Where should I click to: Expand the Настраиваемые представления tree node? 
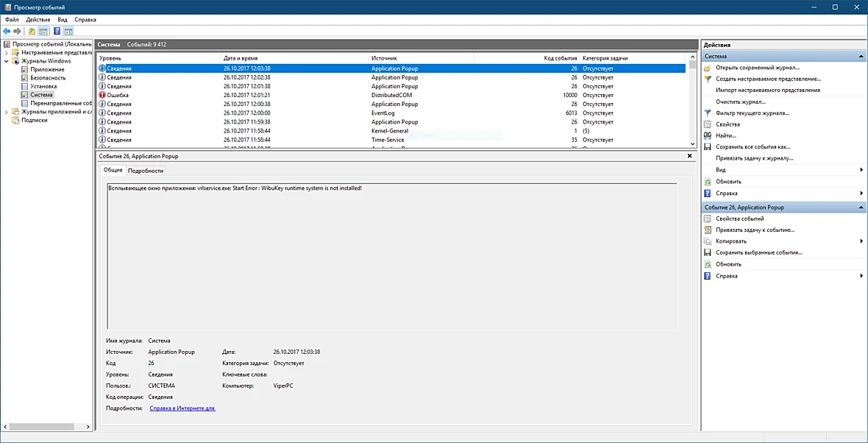(x=6, y=52)
